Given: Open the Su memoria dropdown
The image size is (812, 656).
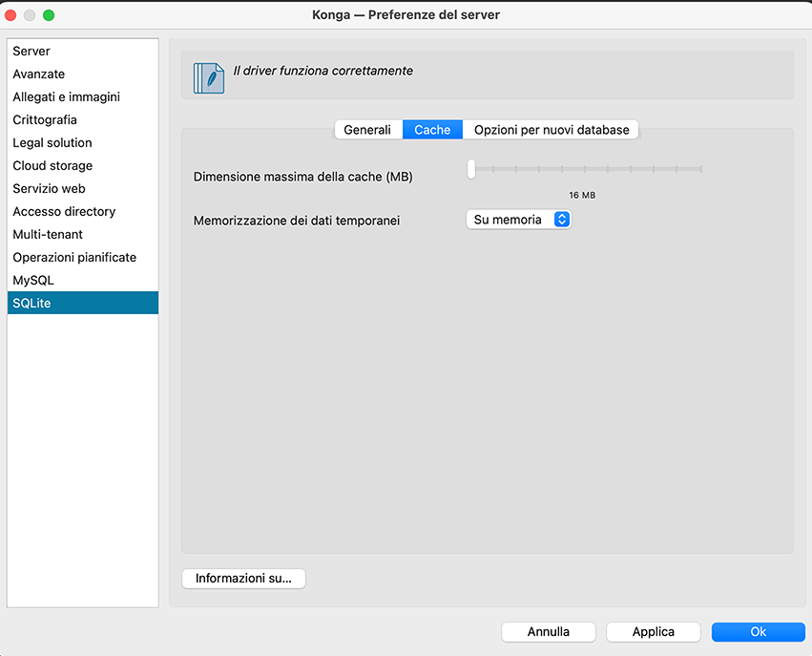Looking at the screenshot, I should (x=518, y=220).
